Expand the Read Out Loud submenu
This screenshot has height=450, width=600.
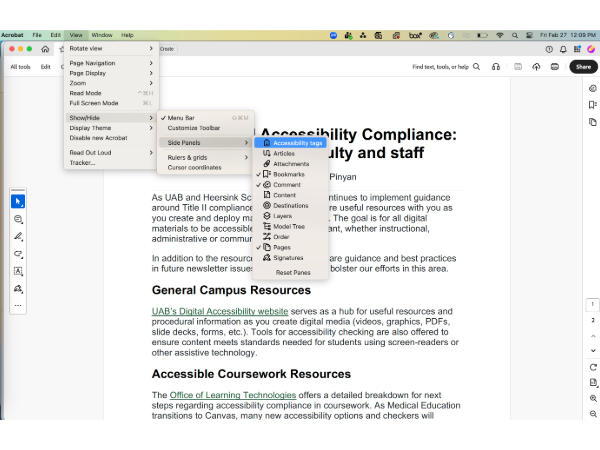click(x=111, y=152)
